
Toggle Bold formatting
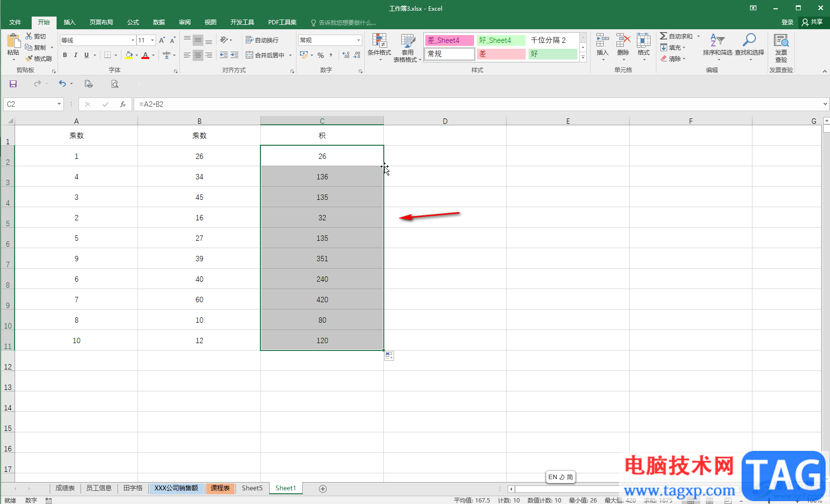pyautogui.click(x=65, y=55)
